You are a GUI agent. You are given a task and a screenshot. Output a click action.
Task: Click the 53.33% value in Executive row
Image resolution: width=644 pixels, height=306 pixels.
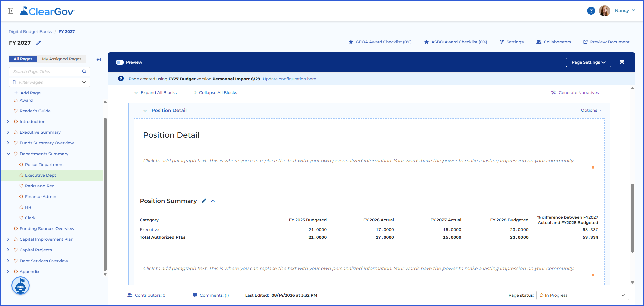(x=590, y=230)
